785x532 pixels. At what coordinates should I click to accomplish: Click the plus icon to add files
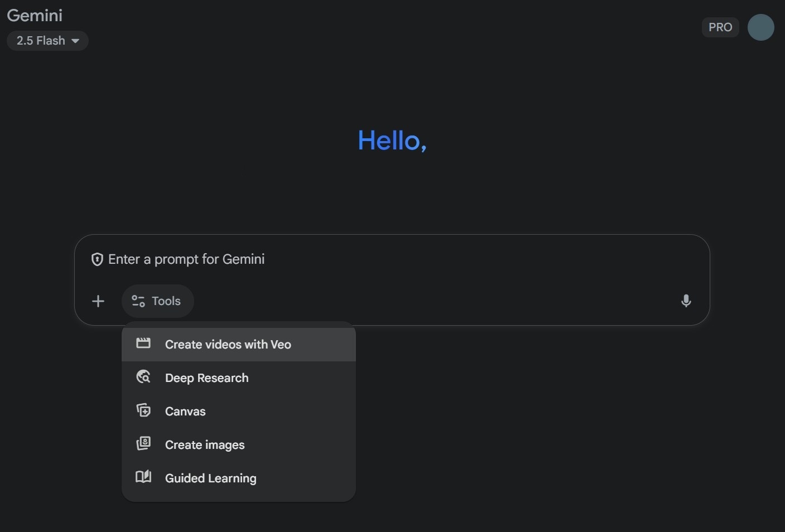click(98, 301)
